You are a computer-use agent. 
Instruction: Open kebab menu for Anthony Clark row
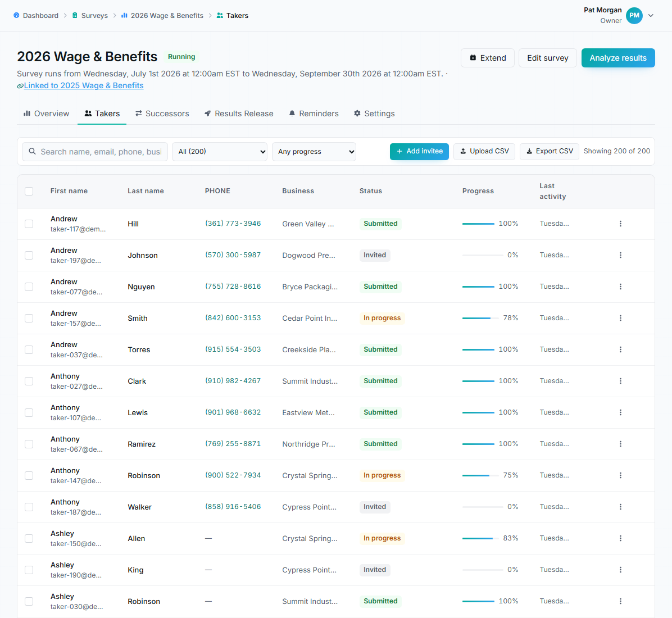pyautogui.click(x=620, y=381)
